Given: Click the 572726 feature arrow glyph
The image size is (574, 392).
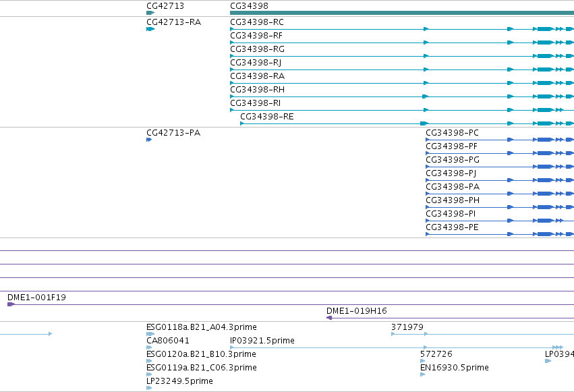Looking at the screenshot, I should (423, 361).
